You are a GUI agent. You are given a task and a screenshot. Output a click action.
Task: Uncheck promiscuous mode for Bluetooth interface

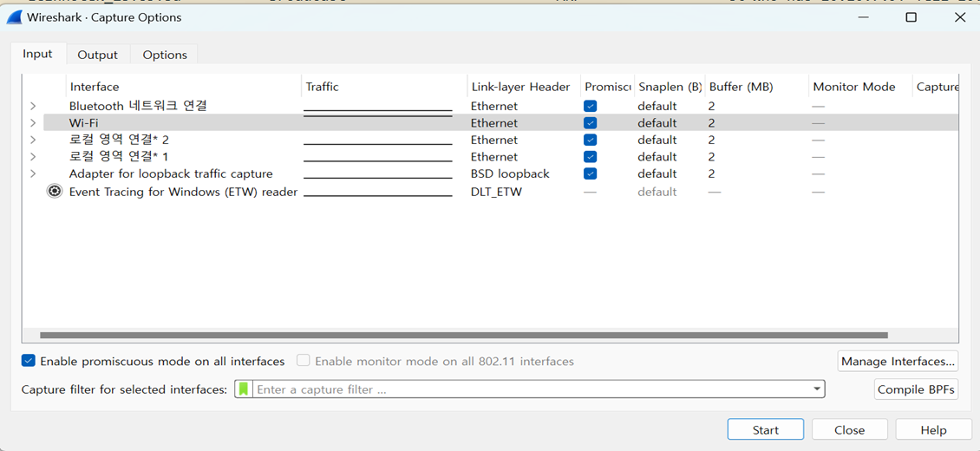click(x=590, y=106)
